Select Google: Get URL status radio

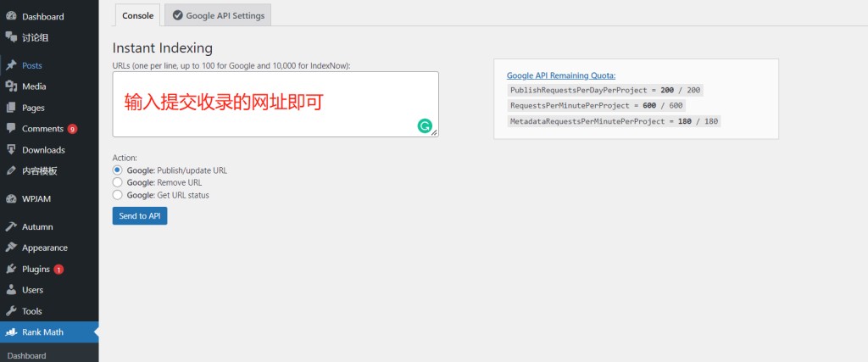(x=117, y=195)
